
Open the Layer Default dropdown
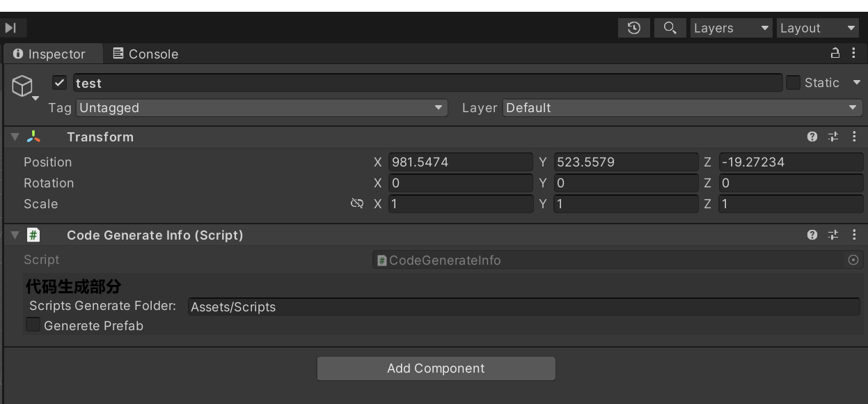[682, 108]
